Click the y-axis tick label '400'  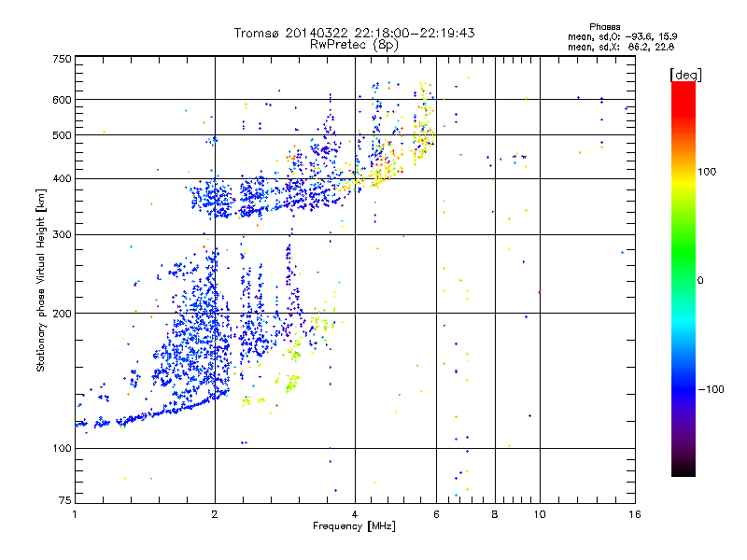[62, 179]
